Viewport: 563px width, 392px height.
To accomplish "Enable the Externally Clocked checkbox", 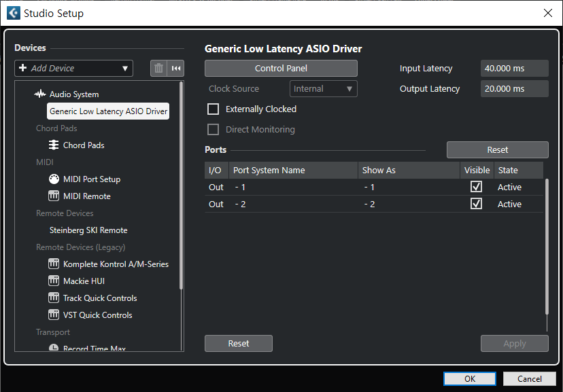I will 213,109.
